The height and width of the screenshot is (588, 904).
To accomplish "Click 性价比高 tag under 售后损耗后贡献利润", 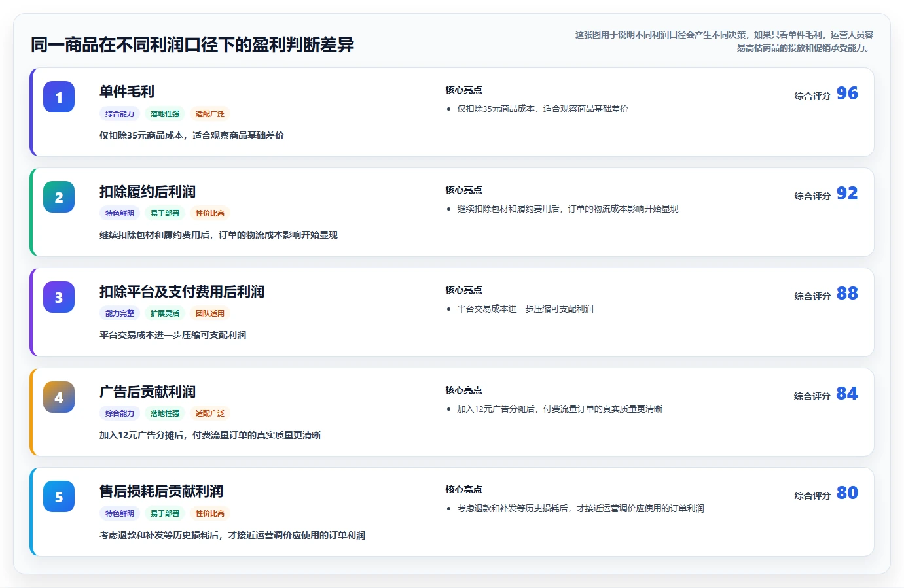I will (x=210, y=513).
